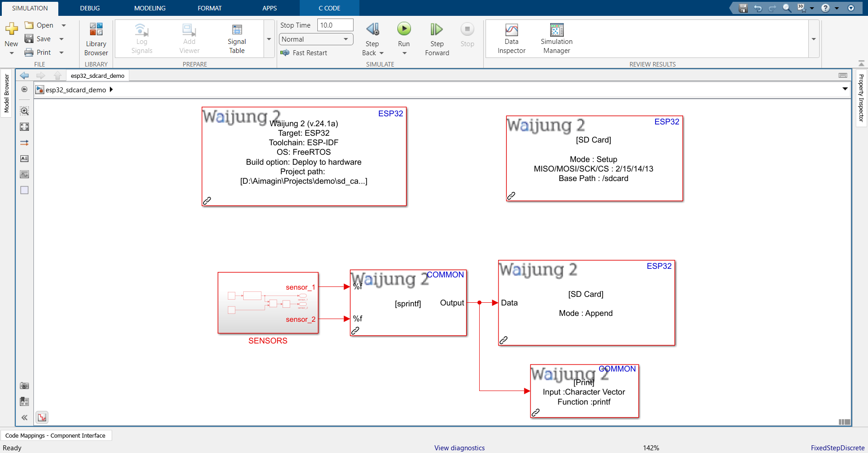Toggle Fast Restart mode
Screen dimensions: 868x453
click(x=304, y=53)
